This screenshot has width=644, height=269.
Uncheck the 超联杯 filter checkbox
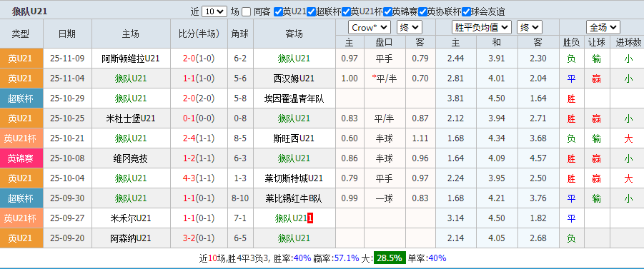pyautogui.click(x=311, y=12)
